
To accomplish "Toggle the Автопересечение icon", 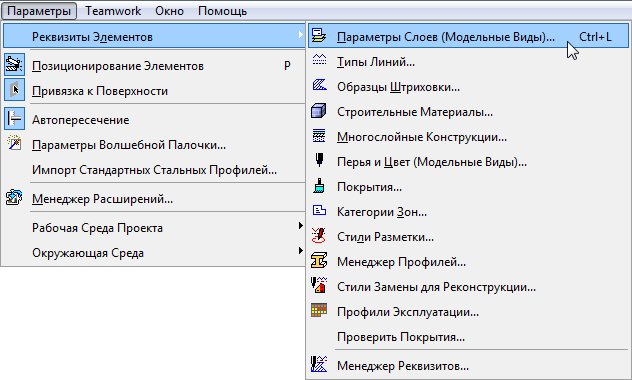I will [x=15, y=118].
